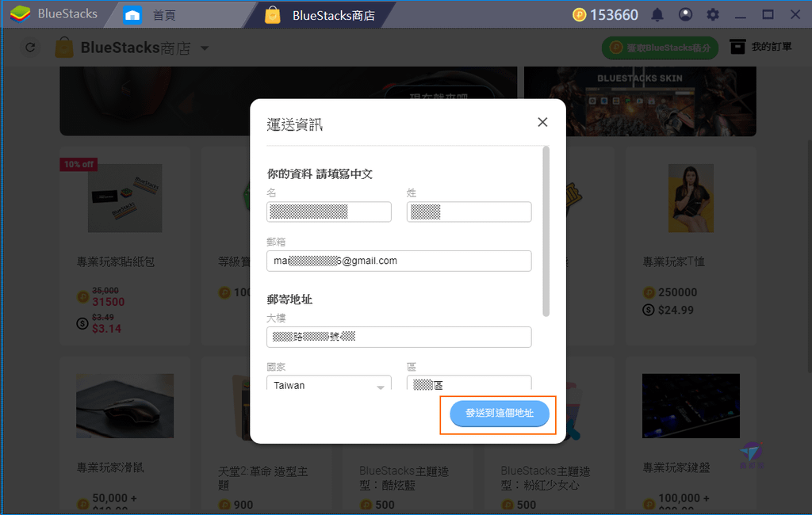
Task: Click the BLUESTACKS SKIN banner
Action: tap(640, 101)
